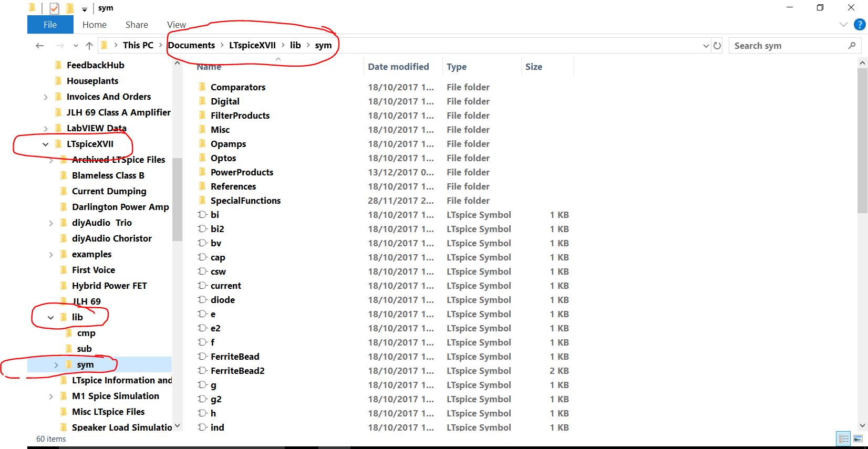Select the cap symbol file icon

[202, 257]
